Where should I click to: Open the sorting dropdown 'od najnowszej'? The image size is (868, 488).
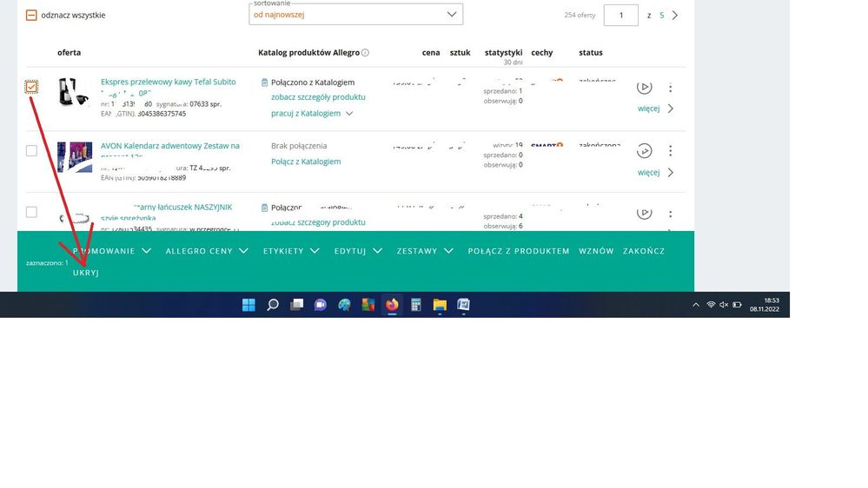tap(355, 14)
